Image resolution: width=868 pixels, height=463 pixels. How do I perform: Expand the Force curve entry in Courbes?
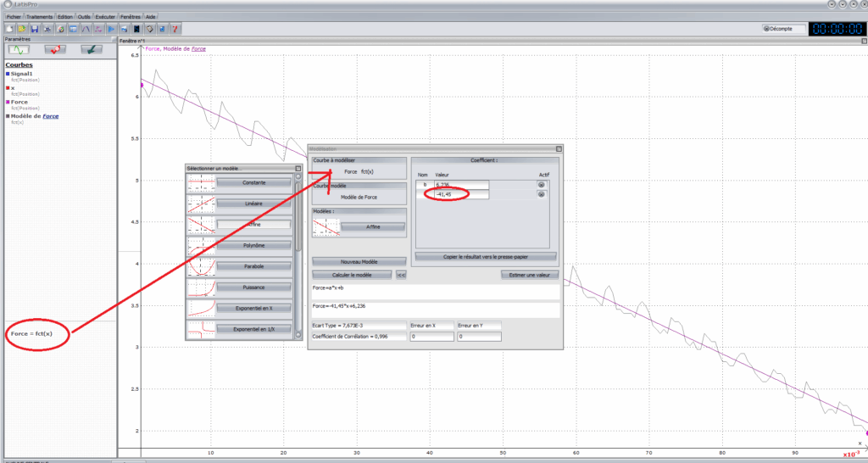pos(19,102)
